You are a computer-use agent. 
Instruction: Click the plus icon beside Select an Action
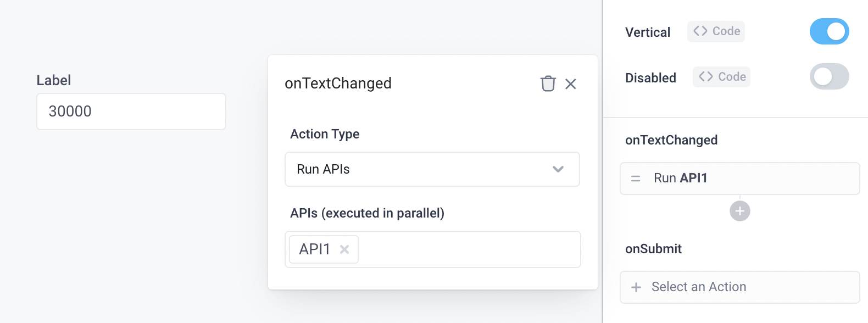(636, 287)
